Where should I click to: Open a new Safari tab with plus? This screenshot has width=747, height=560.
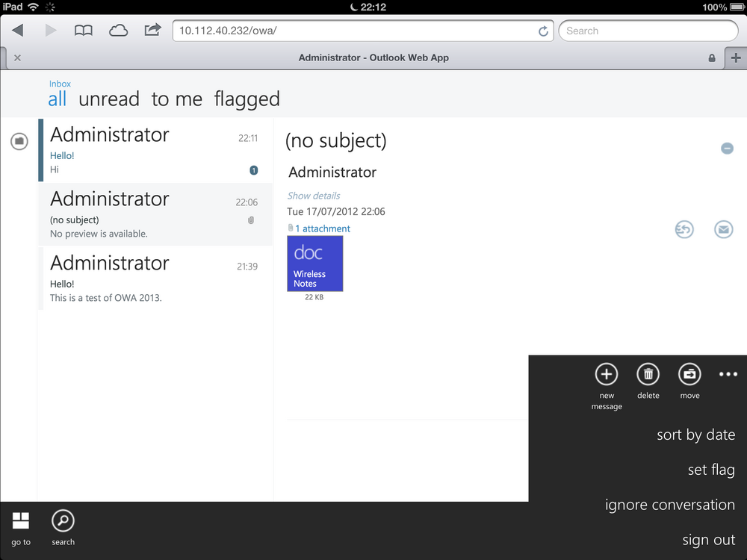tap(736, 58)
